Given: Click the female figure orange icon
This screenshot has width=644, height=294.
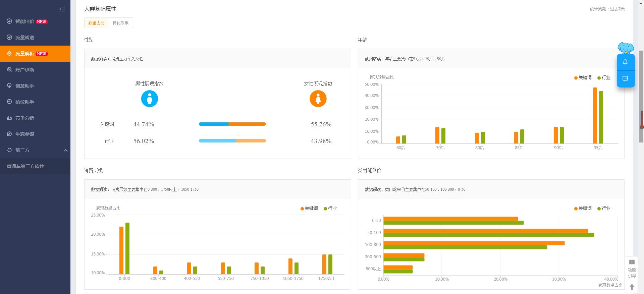Looking at the screenshot, I should tap(318, 99).
